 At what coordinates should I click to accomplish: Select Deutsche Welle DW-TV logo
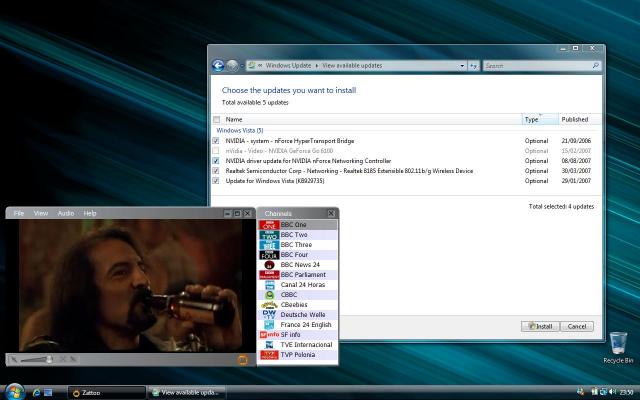tap(269, 315)
